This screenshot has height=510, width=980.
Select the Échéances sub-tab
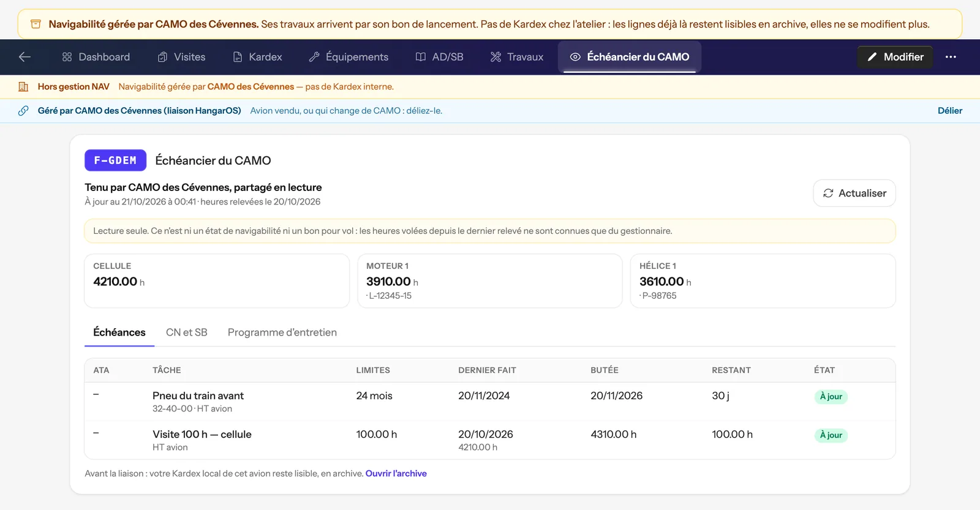(x=119, y=332)
